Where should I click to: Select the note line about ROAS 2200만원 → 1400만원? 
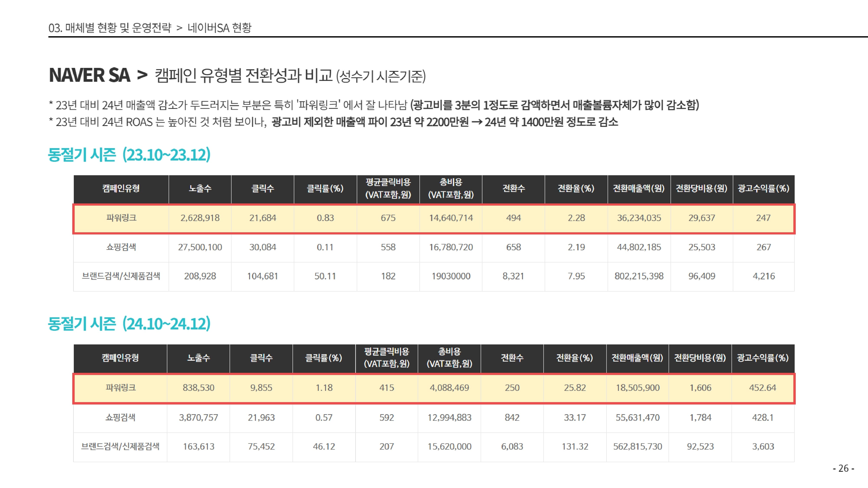click(334, 122)
